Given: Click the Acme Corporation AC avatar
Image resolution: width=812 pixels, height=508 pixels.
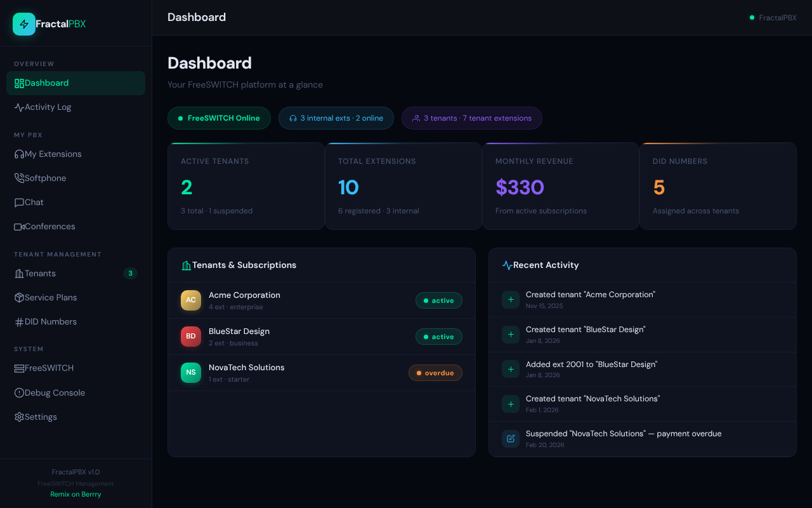Looking at the screenshot, I should pos(191,300).
